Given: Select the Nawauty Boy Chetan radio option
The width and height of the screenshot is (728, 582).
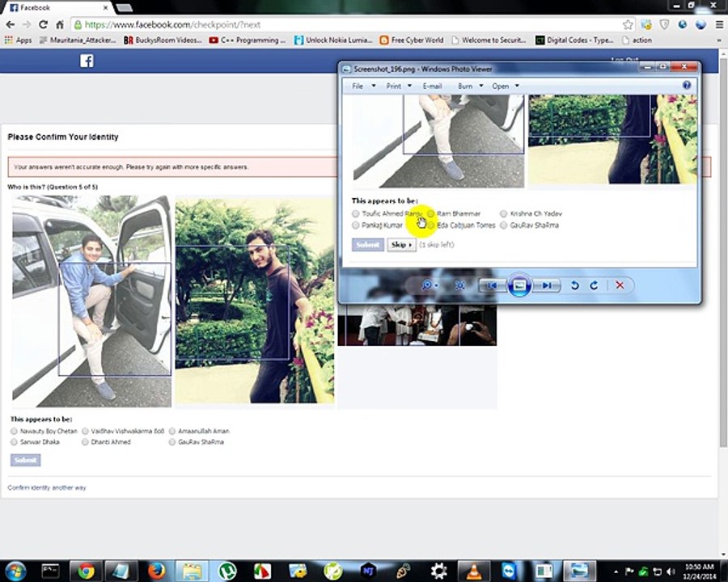Looking at the screenshot, I should (x=14, y=431).
